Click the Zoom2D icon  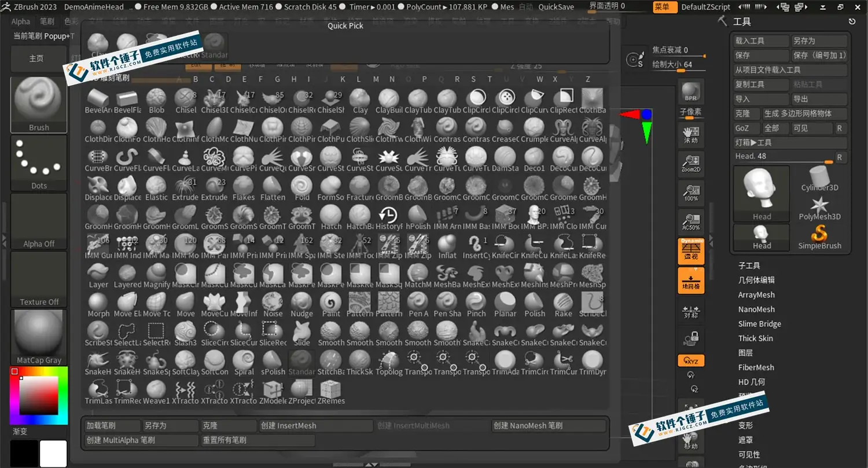click(691, 165)
